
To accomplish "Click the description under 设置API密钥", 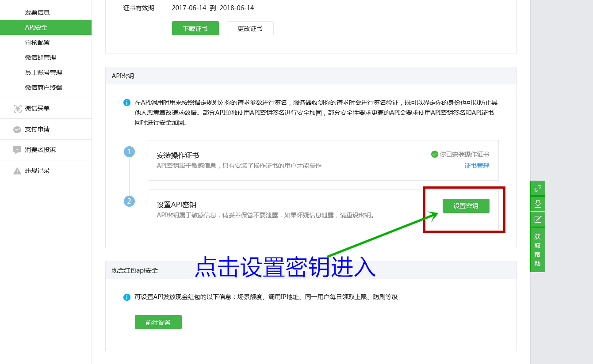I will point(266,215).
